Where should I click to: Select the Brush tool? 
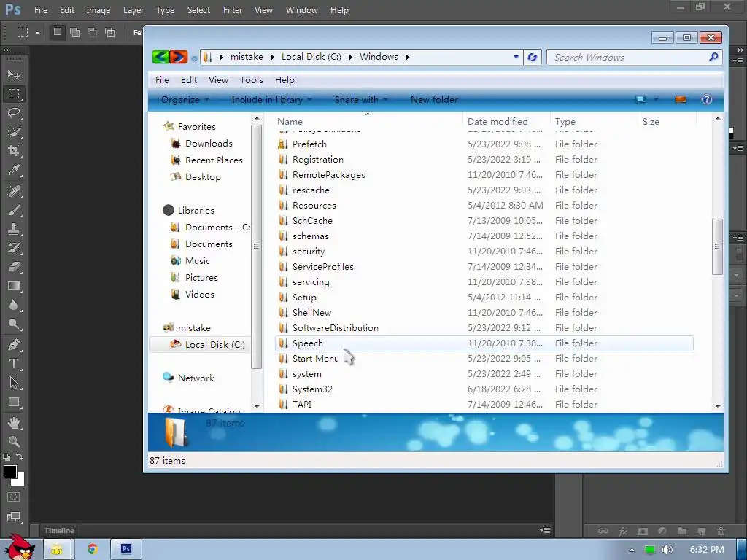[14, 210]
